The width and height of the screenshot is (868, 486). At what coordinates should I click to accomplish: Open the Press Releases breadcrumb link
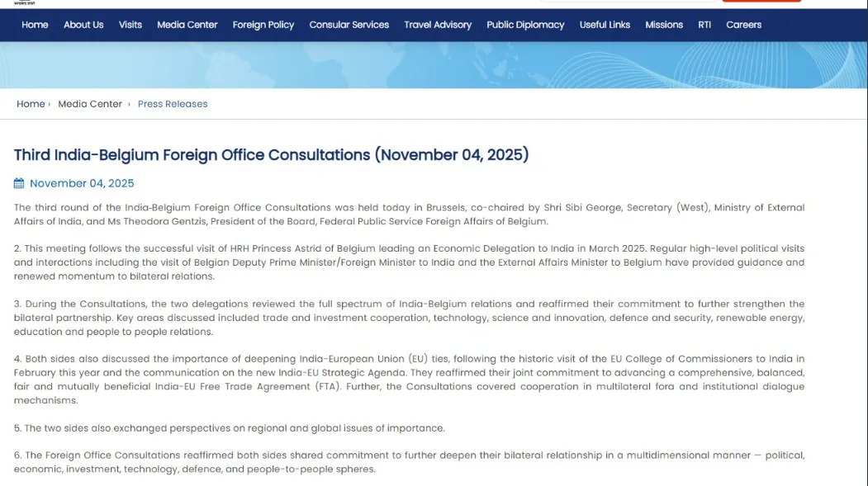click(x=173, y=104)
